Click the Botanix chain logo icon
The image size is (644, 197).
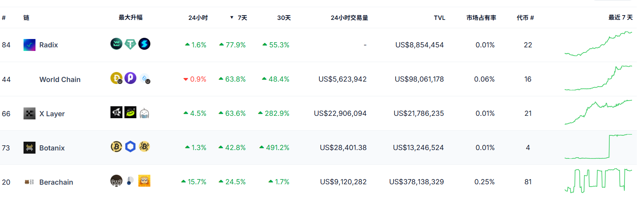(x=30, y=148)
